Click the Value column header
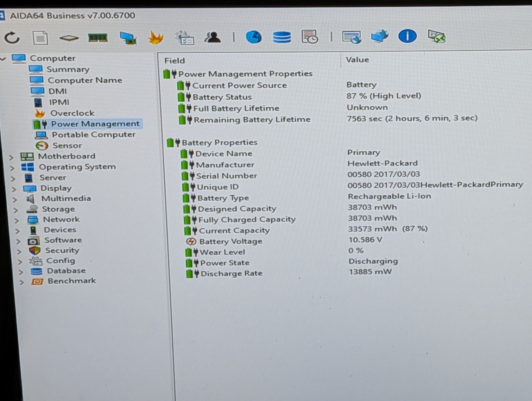This screenshot has height=401, width=532. pyautogui.click(x=357, y=60)
